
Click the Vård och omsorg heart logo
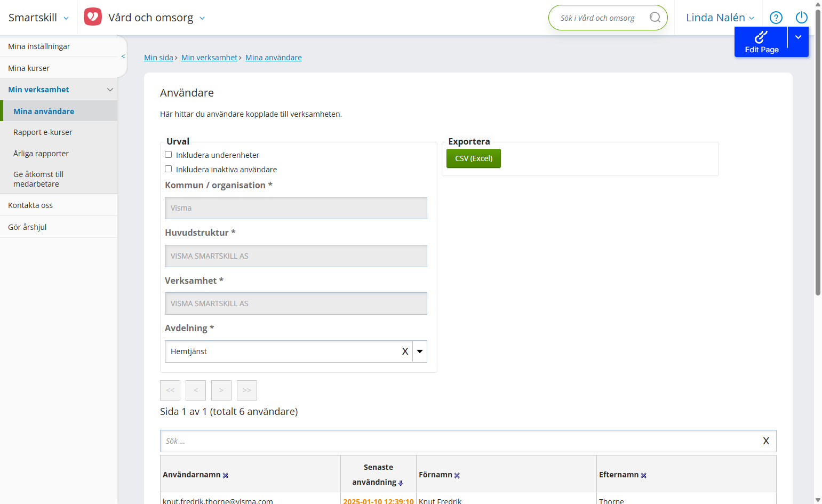pos(93,17)
